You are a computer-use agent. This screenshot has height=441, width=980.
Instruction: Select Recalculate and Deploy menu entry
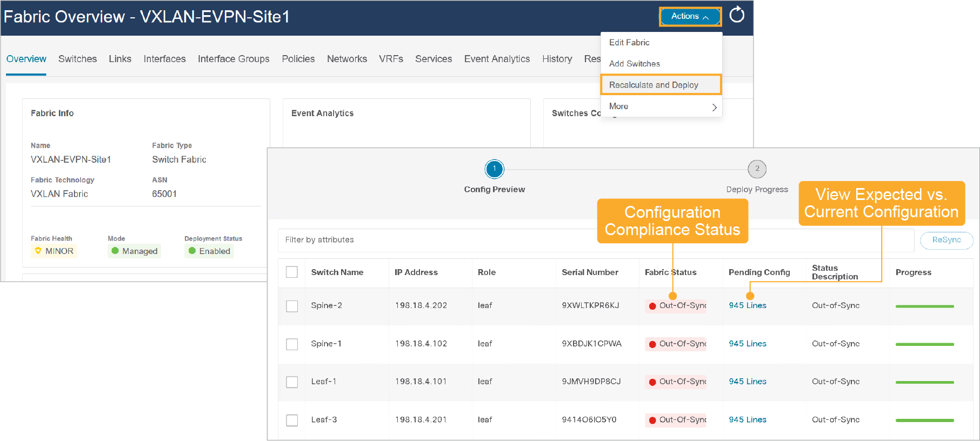[x=661, y=85]
